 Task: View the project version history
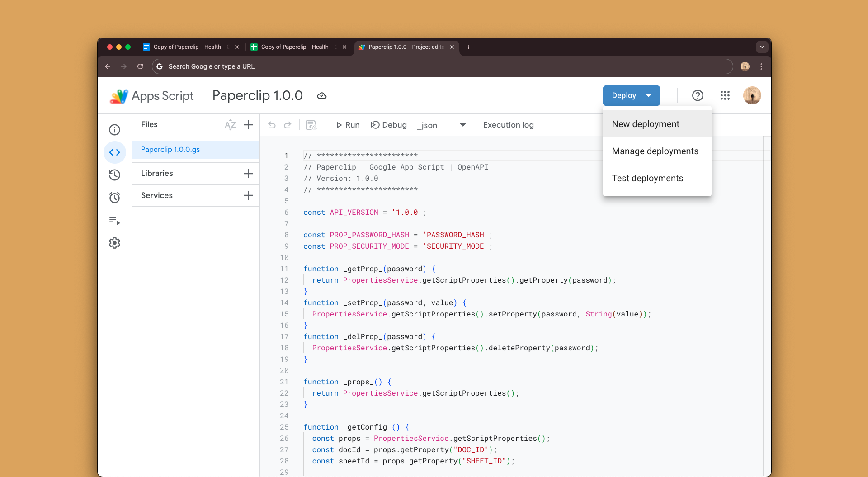coord(114,175)
